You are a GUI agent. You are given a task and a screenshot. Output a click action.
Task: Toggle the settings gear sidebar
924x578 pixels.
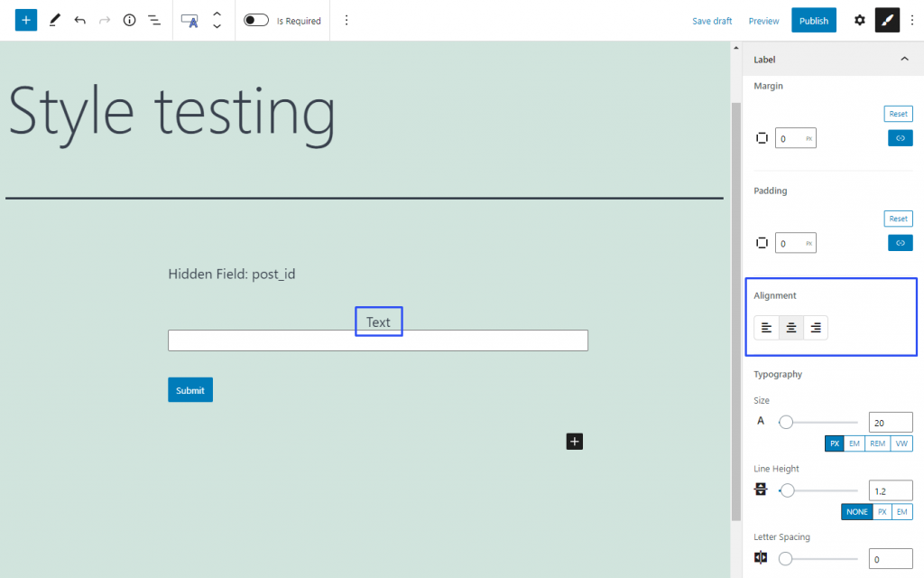(860, 20)
